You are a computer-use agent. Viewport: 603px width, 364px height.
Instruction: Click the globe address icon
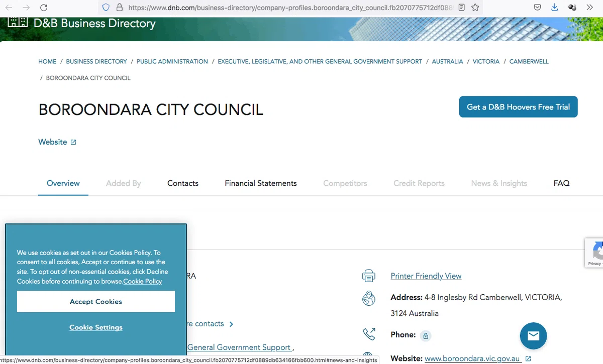tap(369, 298)
